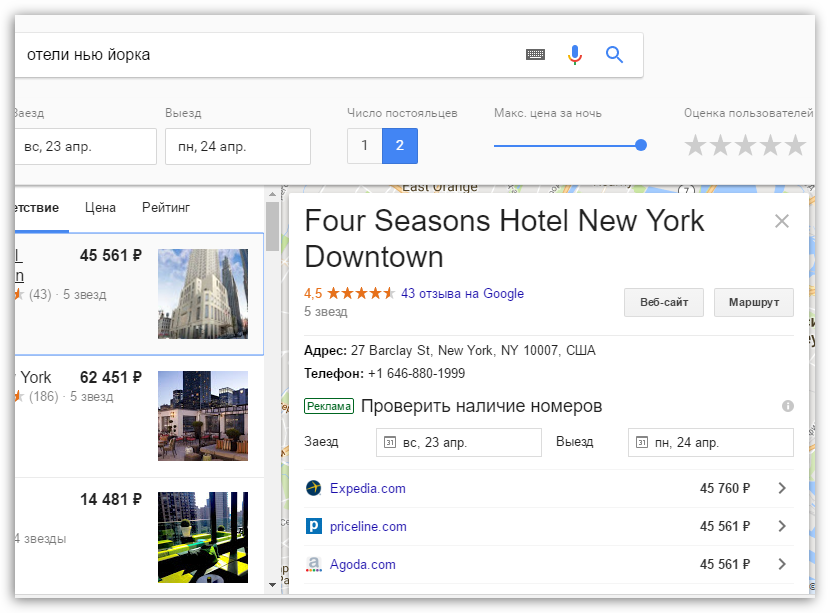
Task: Set user rating with the third star
Action: pos(745,145)
